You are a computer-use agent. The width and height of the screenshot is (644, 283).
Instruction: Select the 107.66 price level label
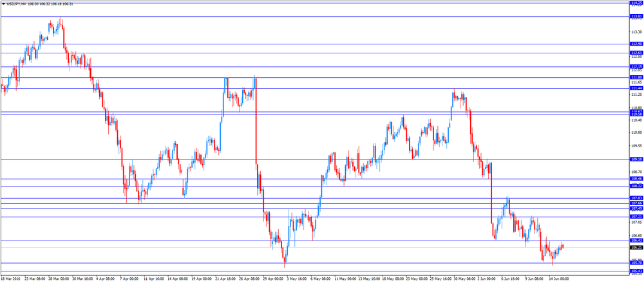[x=636, y=203]
